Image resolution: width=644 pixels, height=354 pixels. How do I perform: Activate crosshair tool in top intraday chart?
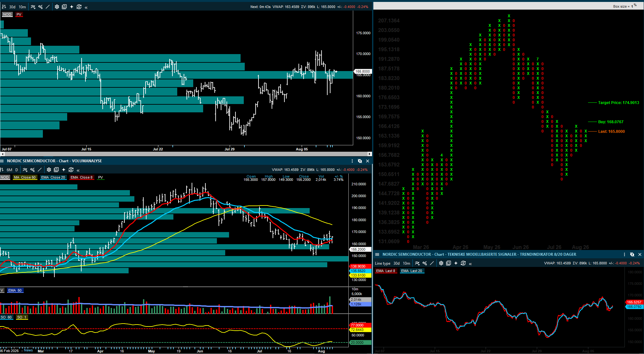click(x=72, y=7)
